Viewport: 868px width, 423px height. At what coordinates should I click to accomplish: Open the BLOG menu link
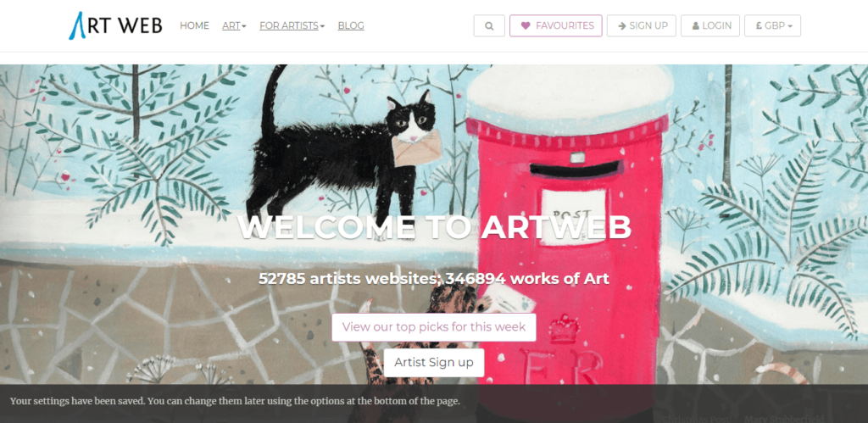(351, 25)
